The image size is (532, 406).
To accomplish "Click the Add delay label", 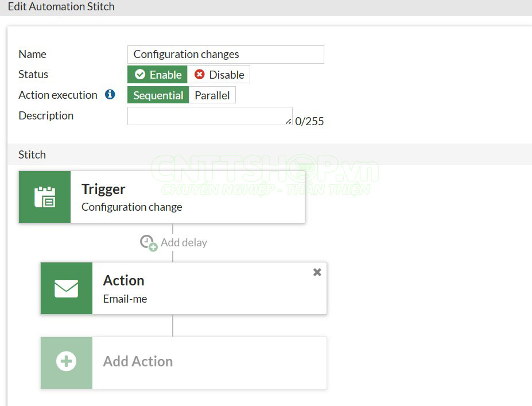I will click(x=184, y=242).
